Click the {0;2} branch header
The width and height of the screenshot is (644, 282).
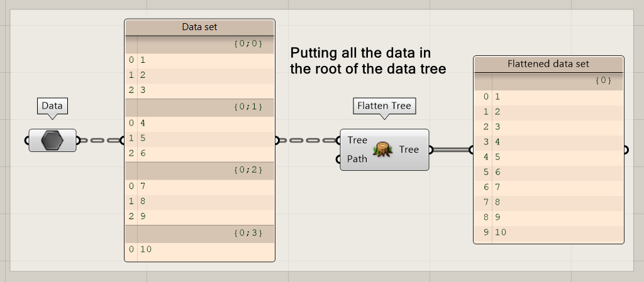tap(199, 171)
